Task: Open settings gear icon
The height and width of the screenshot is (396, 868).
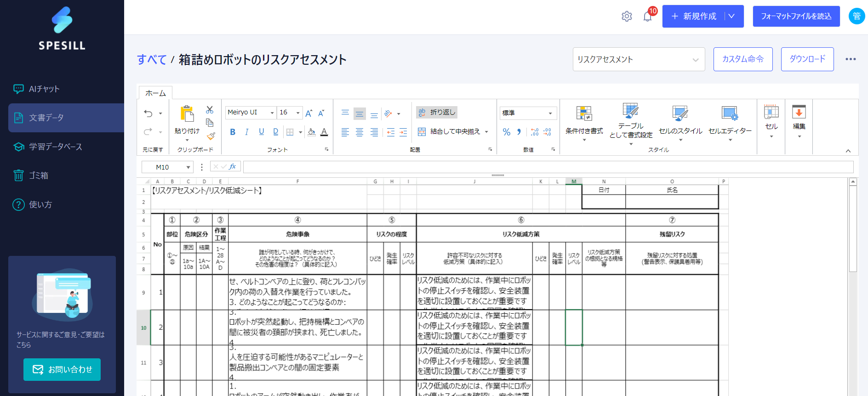Action: pyautogui.click(x=627, y=17)
